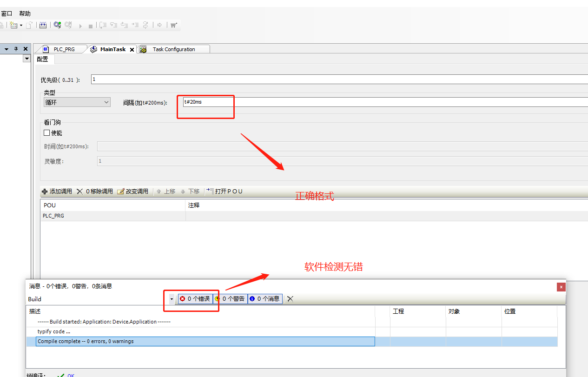Viewport: 588px width, 377px height.
Task: Close the left side panel
Action: pyautogui.click(x=26, y=48)
